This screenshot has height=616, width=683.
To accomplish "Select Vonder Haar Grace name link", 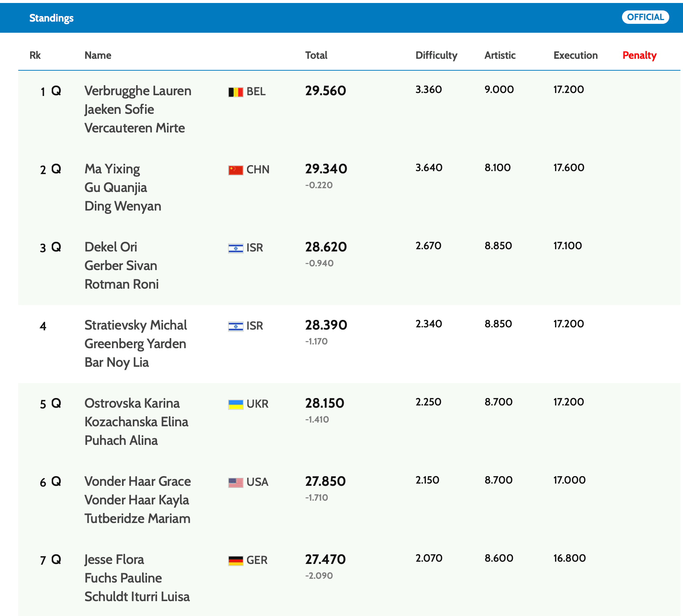I will point(137,481).
